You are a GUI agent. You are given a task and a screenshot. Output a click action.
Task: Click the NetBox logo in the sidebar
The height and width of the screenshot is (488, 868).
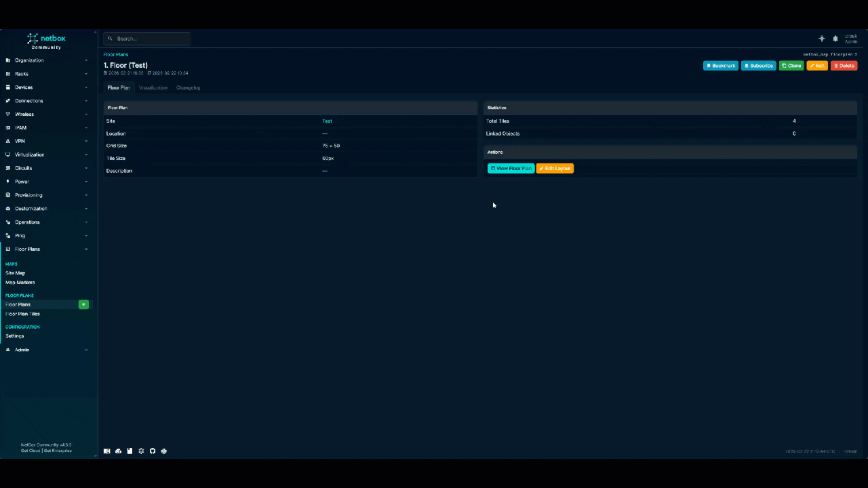pyautogui.click(x=47, y=39)
